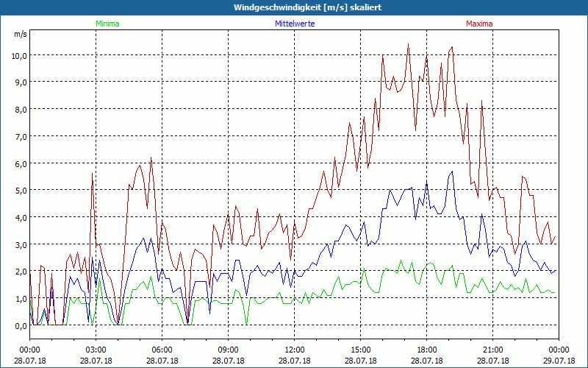Click the 4,0 y-axis value
The width and height of the screenshot is (588, 368).
(x=21, y=217)
